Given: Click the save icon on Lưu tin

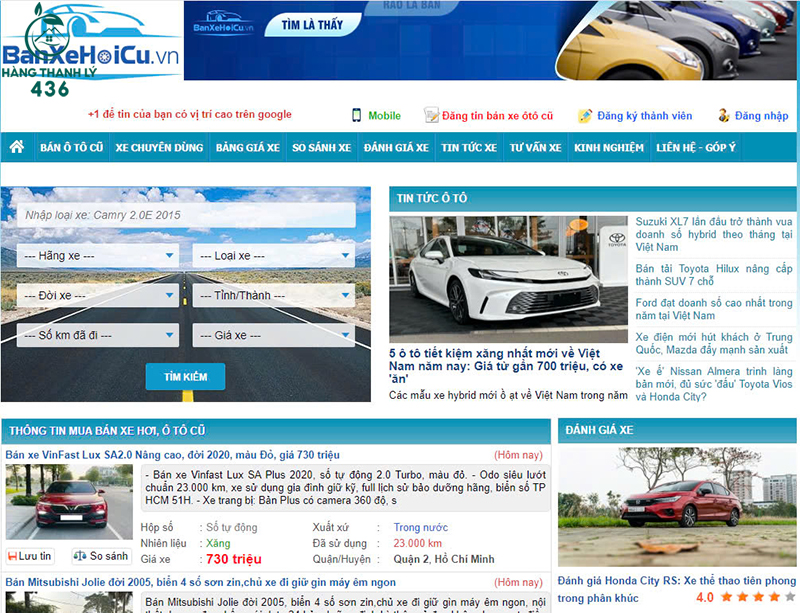Looking at the screenshot, I should click(x=13, y=556).
